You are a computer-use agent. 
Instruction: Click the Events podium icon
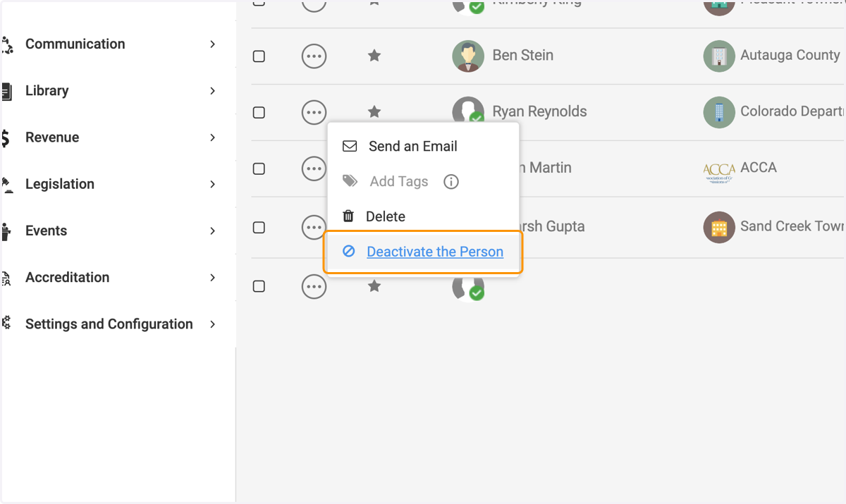tap(6, 231)
